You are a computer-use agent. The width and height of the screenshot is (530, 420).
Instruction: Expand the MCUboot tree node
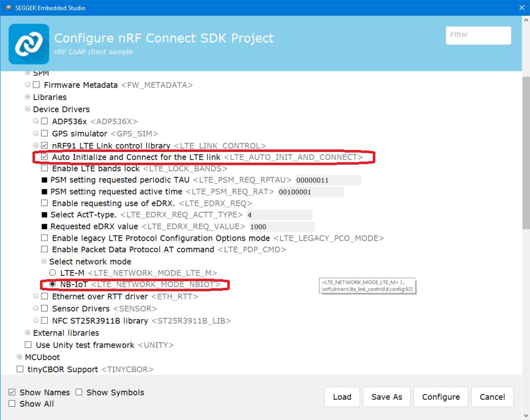pos(19,358)
